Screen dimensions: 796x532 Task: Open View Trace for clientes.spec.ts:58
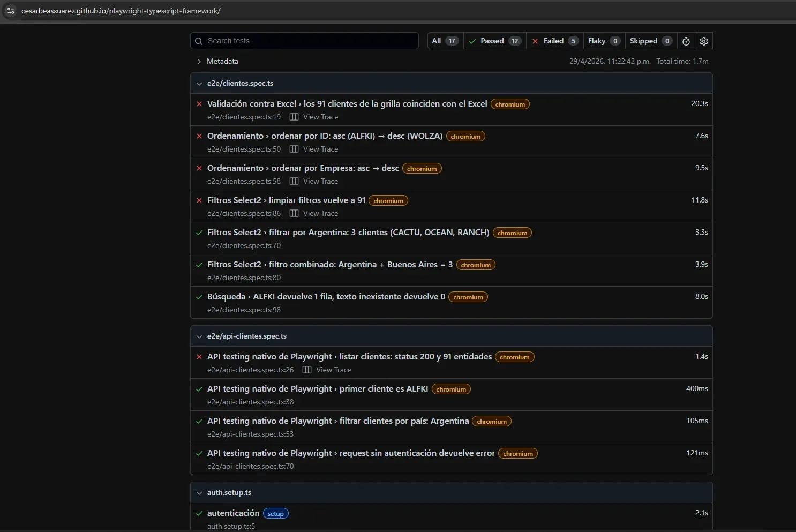coord(320,181)
